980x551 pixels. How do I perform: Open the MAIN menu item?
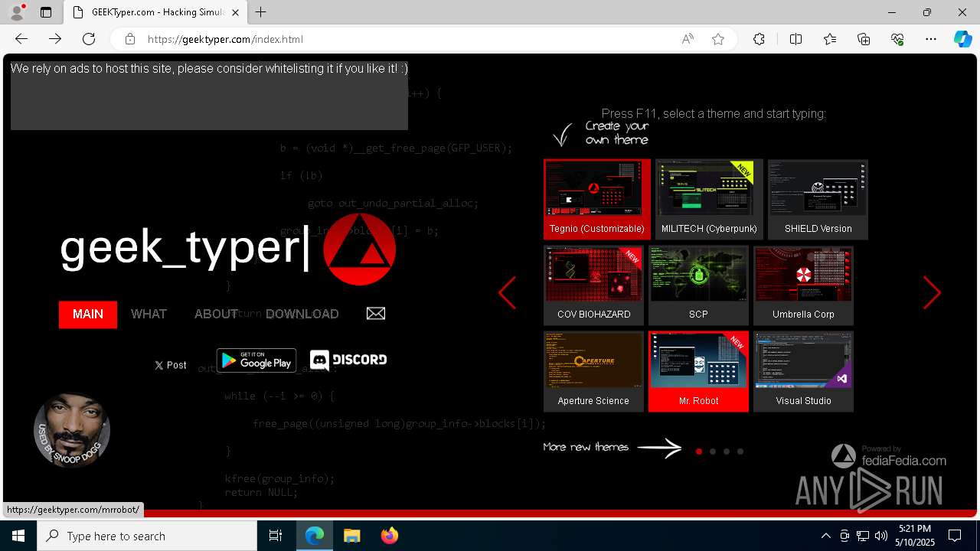(x=88, y=314)
